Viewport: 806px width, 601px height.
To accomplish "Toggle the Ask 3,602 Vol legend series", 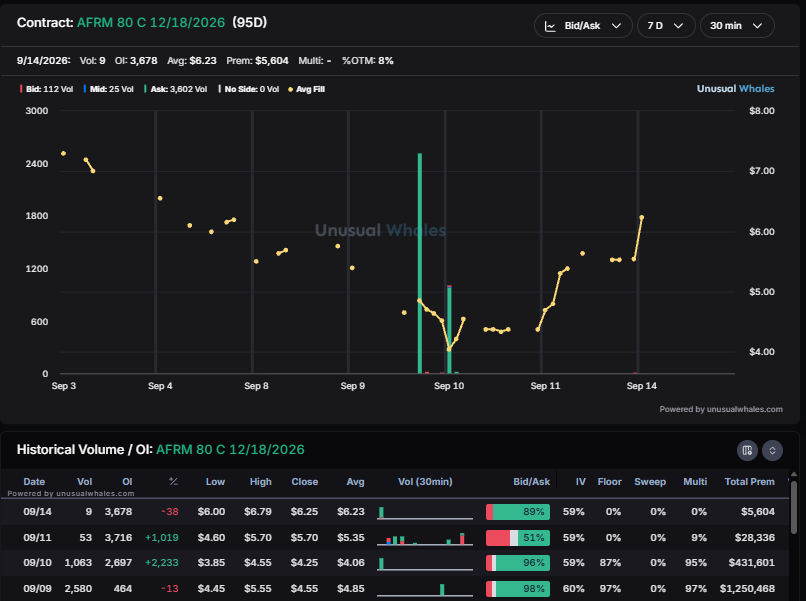I will (x=176, y=89).
